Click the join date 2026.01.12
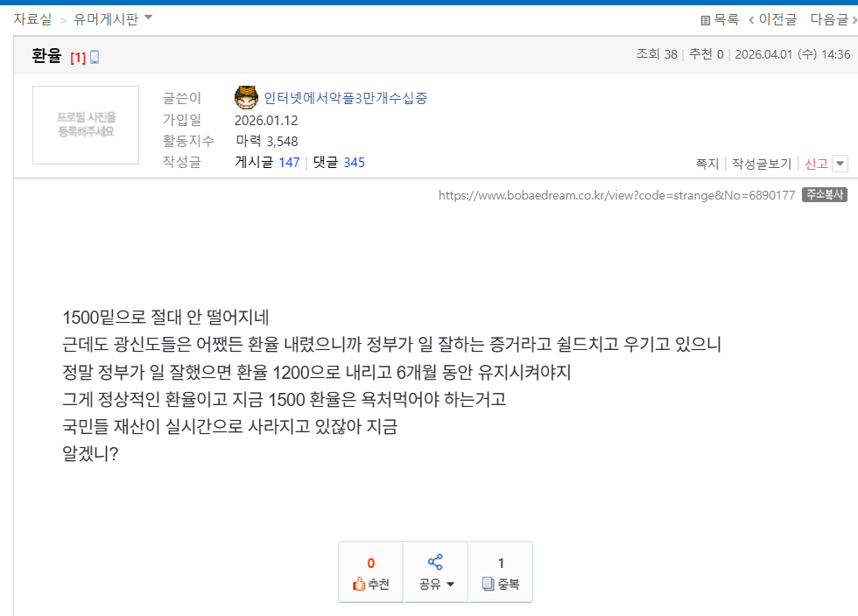The height and width of the screenshot is (616, 858). (266, 121)
